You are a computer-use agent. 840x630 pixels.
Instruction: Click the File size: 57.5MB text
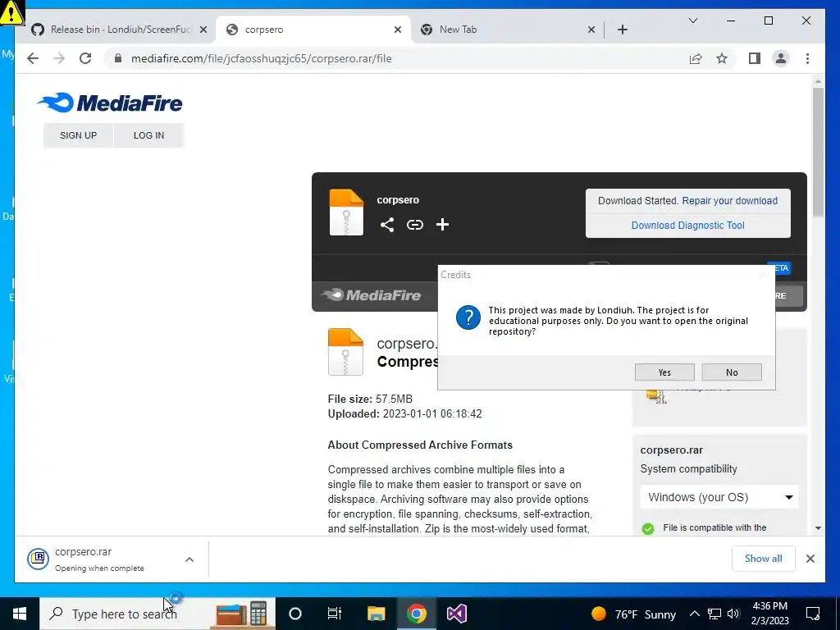coord(370,399)
